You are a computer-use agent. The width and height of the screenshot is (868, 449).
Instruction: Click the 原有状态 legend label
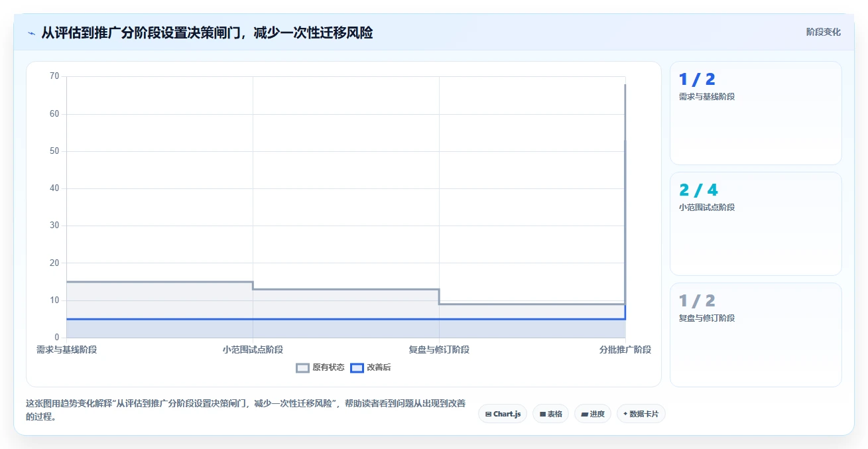pos(328,367)
